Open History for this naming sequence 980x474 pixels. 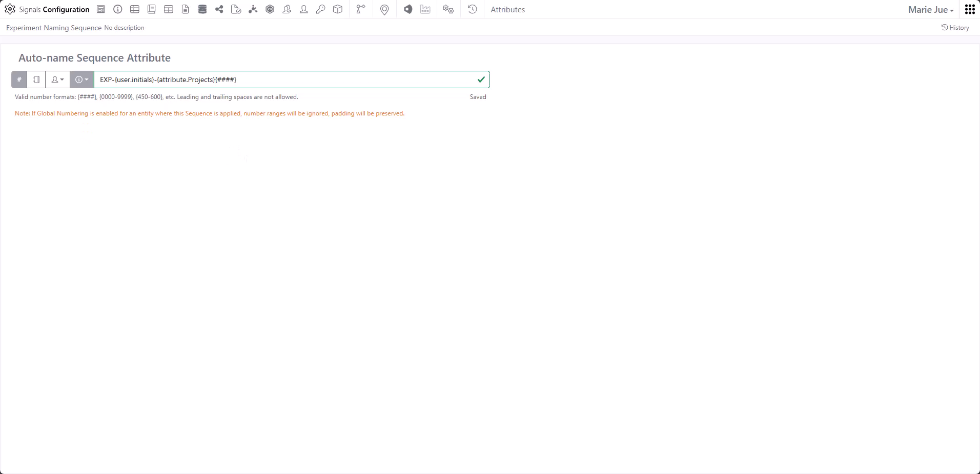click(955, 28)
